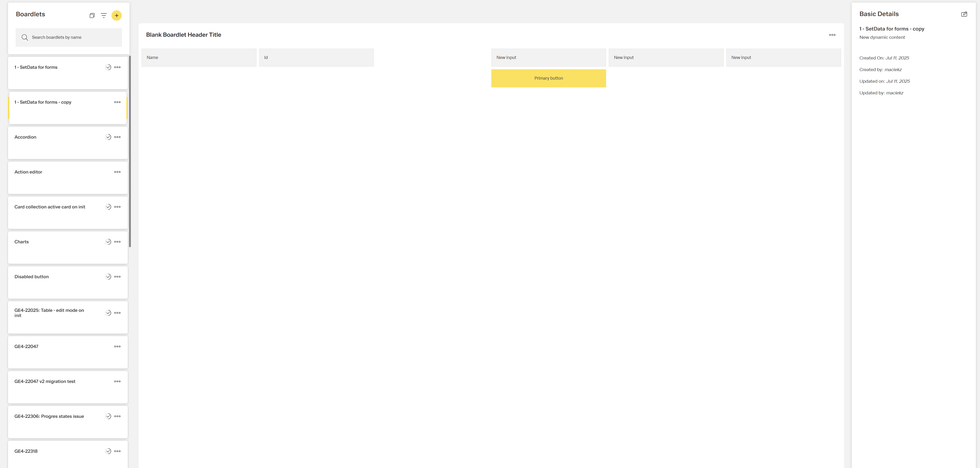
Task: Click the search magnifier icon in Boardlets sidebar
Action: (x=25, y=37)
